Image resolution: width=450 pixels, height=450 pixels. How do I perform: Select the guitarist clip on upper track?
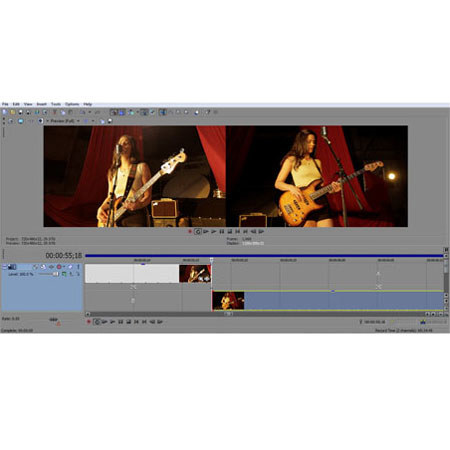coord(195,274)
